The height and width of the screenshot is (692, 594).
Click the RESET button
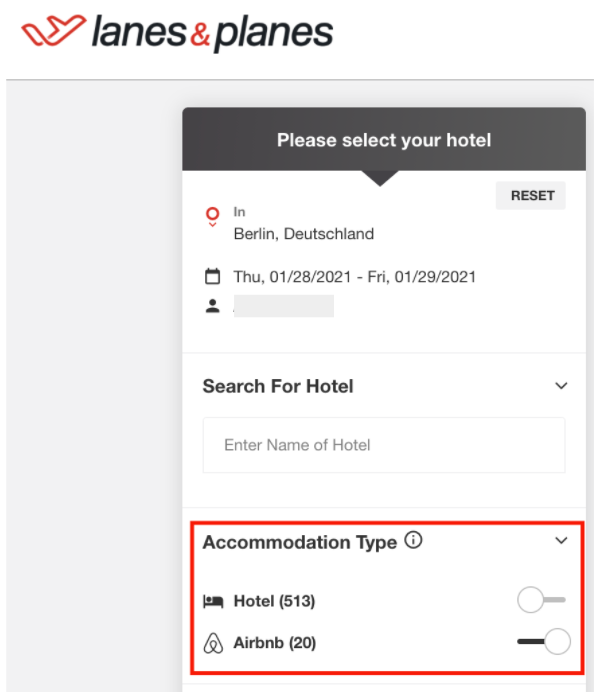531,196
